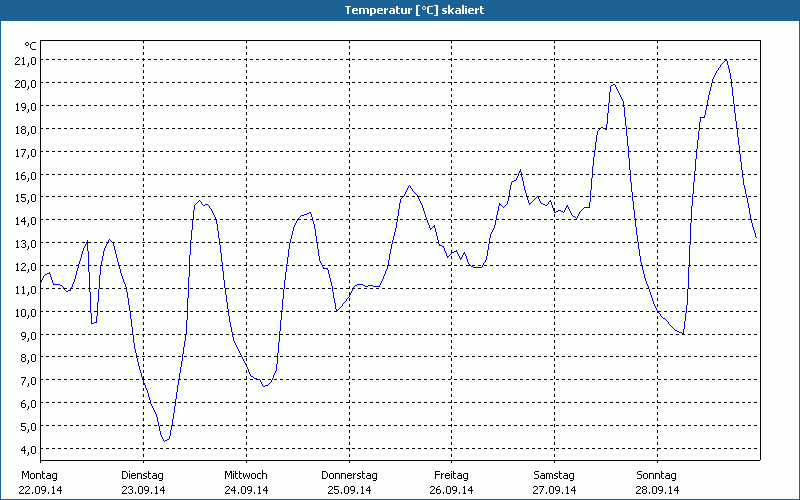Select the 'Samstag' day label
Screen dimensions: 800x500
[x=554, y=476]
